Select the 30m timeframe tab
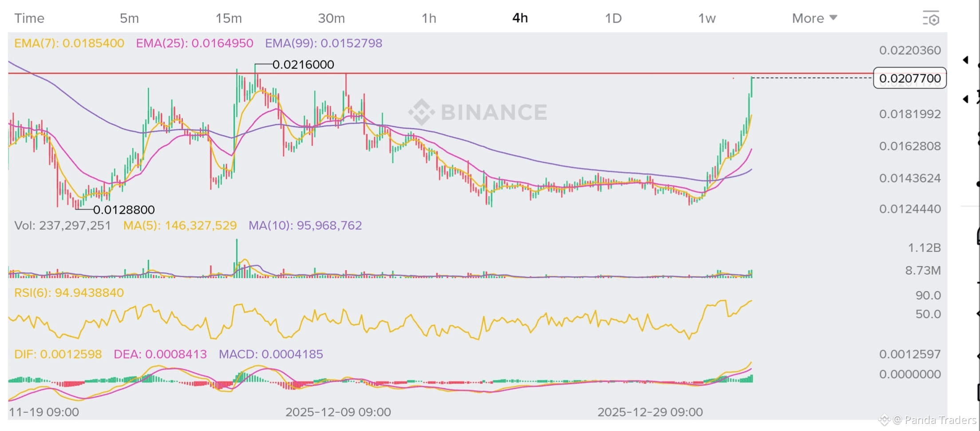This screenshot has height=431, width=980. (331, 18)
